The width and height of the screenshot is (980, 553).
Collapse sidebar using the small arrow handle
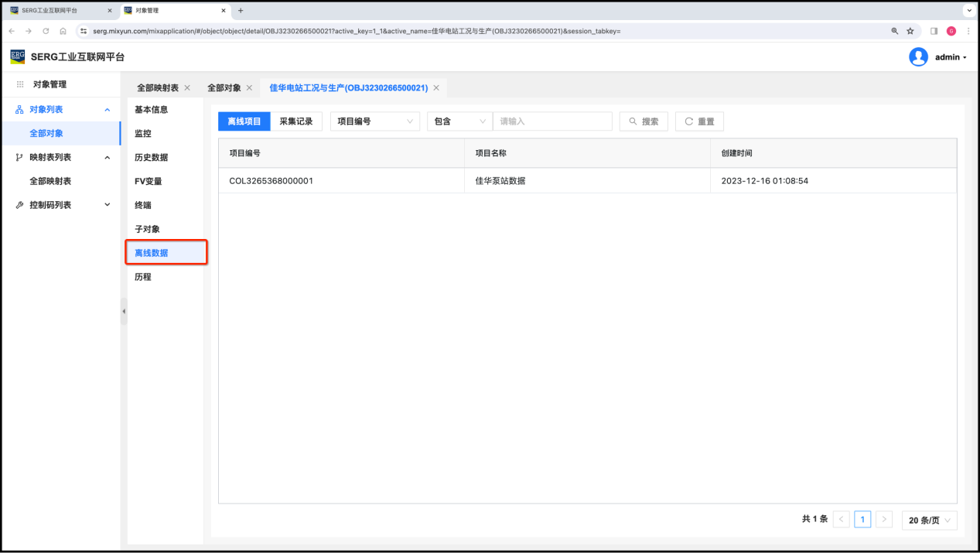click(124, 311)
